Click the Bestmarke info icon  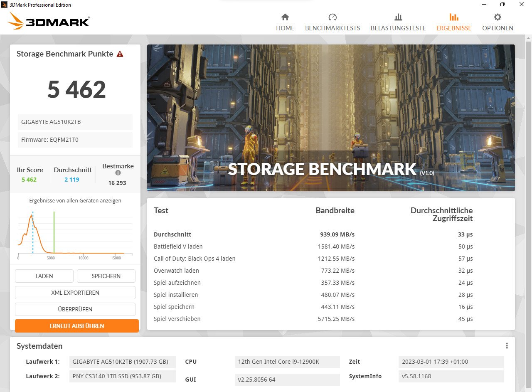(118, 173)
